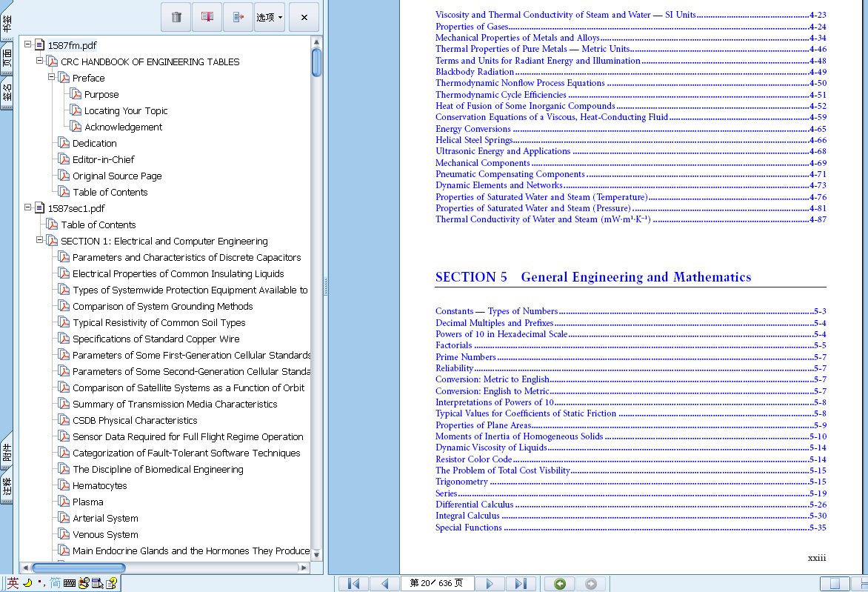The width and height of the screenshot is (868, 592).
Task: Open the 签名 signatures side tab
Action: (x=7, y=93)
